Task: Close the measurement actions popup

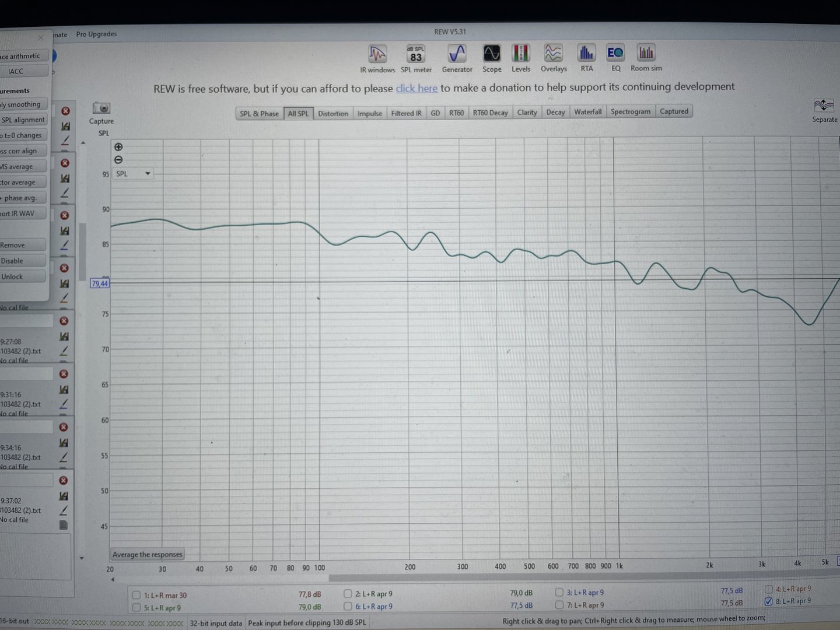Action: (x=40, y=38)
